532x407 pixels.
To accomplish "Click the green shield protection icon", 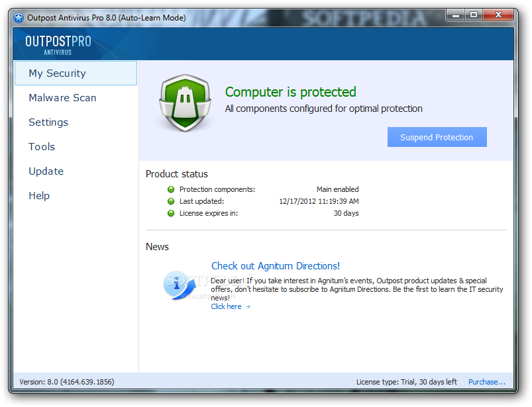I will [185, 103].
